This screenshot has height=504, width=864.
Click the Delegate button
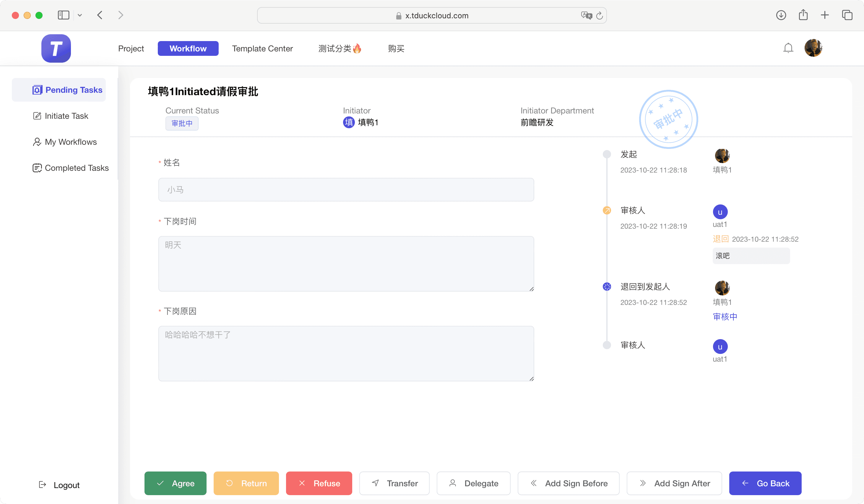tap(473, 483)
